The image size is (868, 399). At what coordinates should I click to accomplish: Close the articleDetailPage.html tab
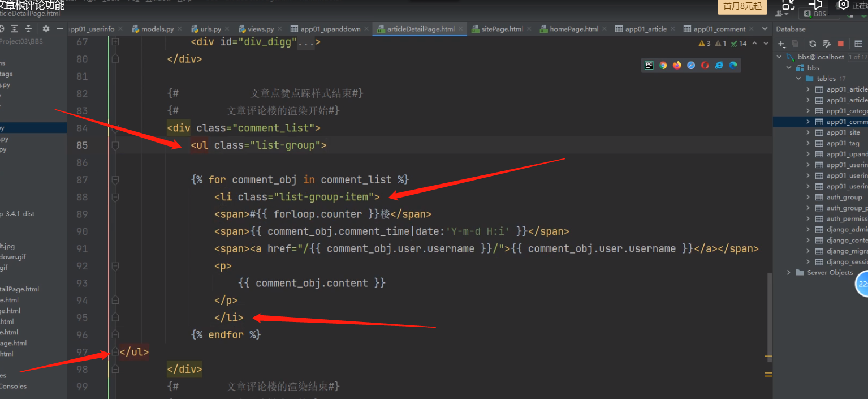[461, 29]
